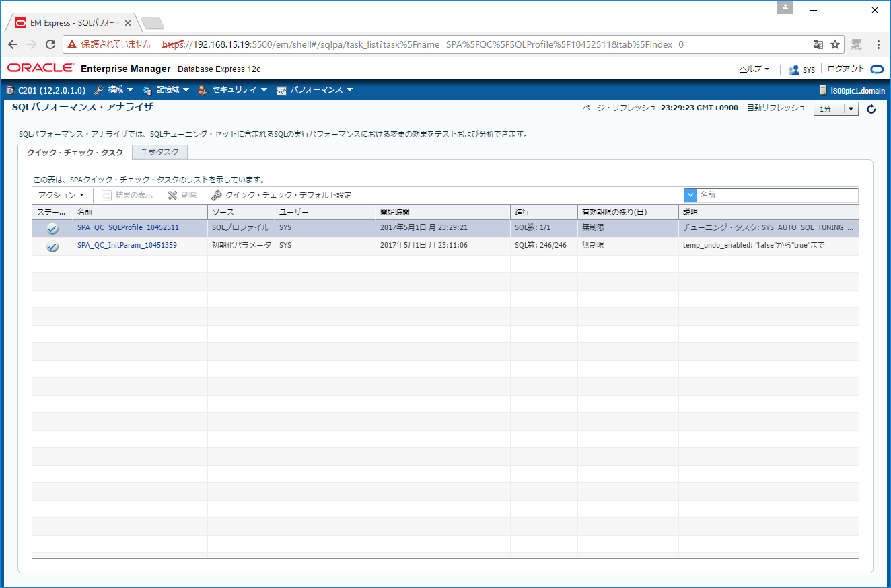Open the ヘルプ dropdown menu
Screen dimensions: 891x588
754,69
